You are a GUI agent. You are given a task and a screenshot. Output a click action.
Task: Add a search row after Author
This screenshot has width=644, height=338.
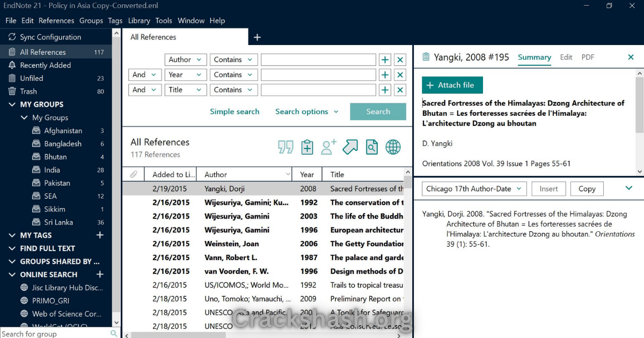[385, 60]
